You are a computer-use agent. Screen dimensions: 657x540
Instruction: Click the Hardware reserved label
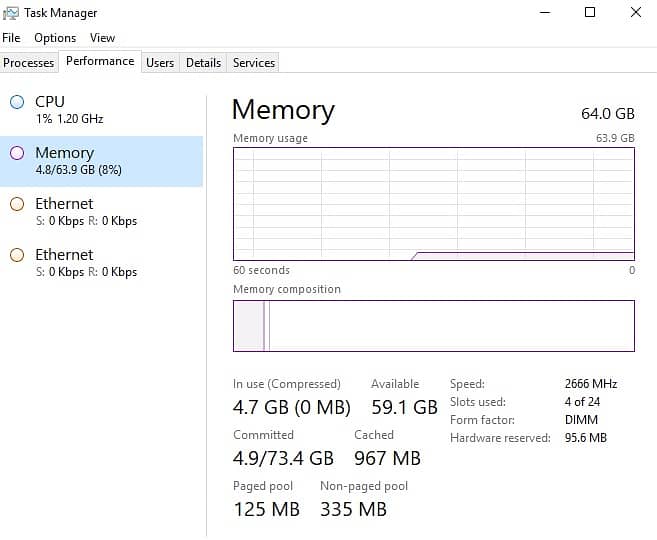point(500,438)
